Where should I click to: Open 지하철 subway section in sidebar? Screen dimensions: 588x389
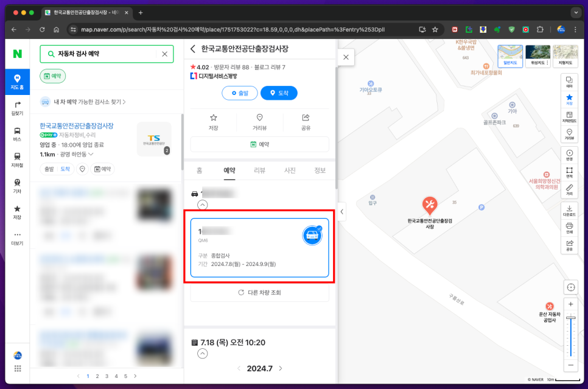click(17, 160)
